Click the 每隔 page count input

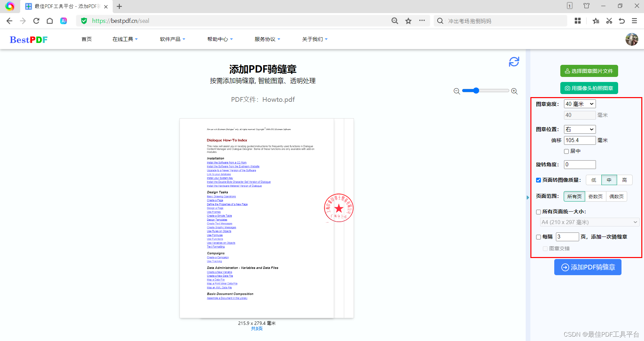(567, 237)
